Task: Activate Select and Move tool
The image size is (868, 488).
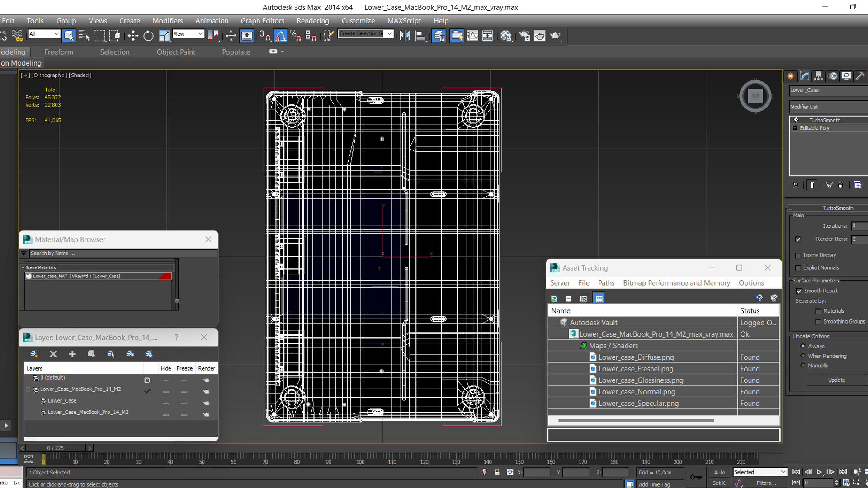Action: point(133,36)
